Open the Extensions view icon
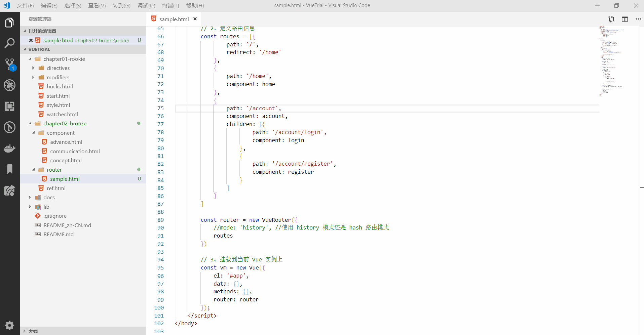Viewport: 644px width, 335px height. point(9,106)
